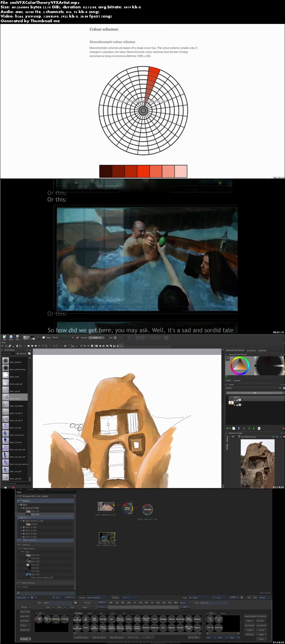The width and height of the screenshot is (285, 644).
Task: Open the layer blend mode Normal dropdown
Action: (253, 388)
